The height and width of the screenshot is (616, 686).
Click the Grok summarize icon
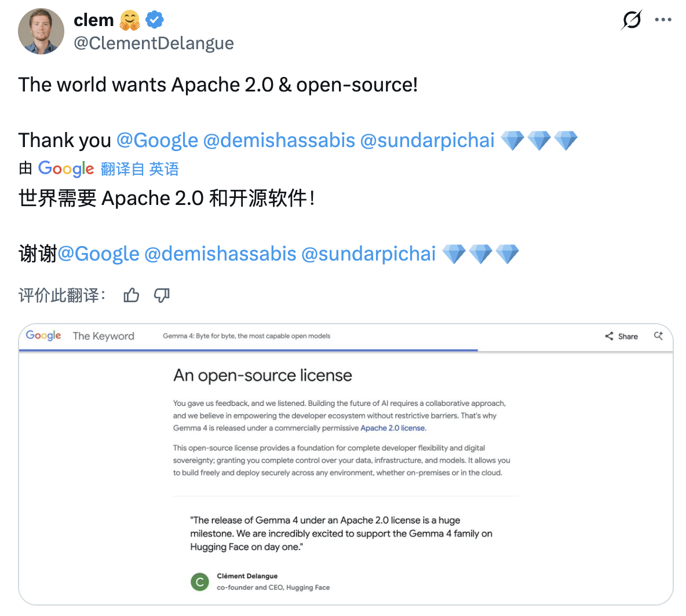point(632,19)
